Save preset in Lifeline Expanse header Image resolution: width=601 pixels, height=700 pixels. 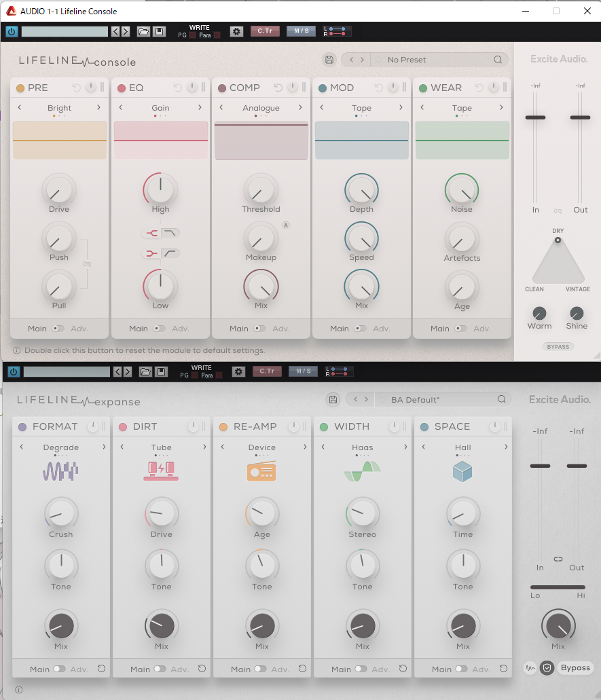[333, 399]
